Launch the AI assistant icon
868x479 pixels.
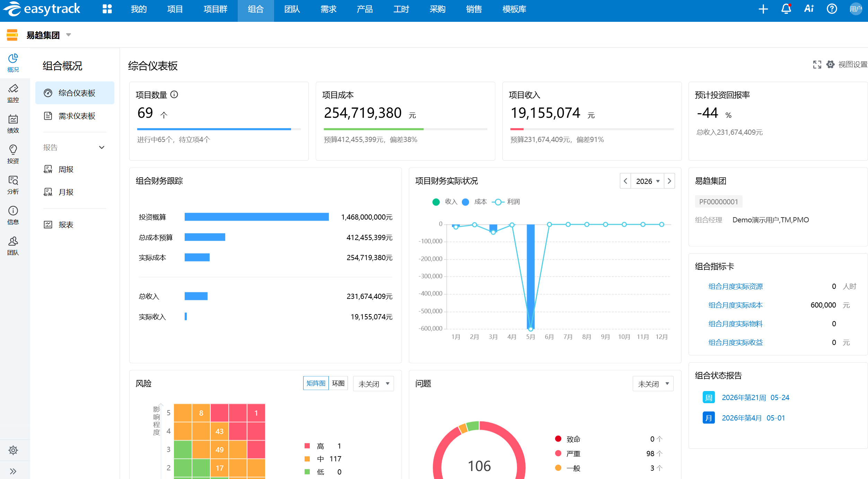(x=809, y=9)
